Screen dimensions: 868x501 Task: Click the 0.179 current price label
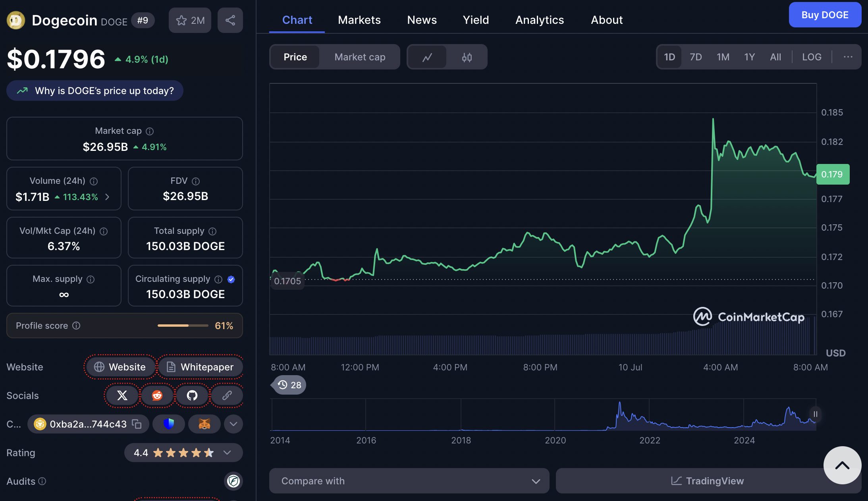pyautogui.click(x=833, y=174)
